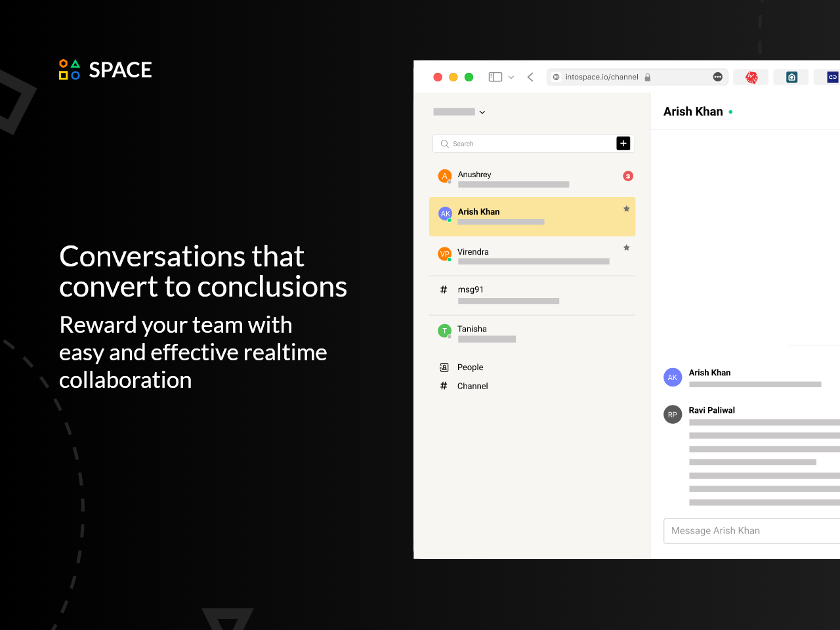This screenshot has width=840, height=630.
Task: Unfavorite Arish Khan using the star
Action: pyautogui.click(x=626, y=209)
